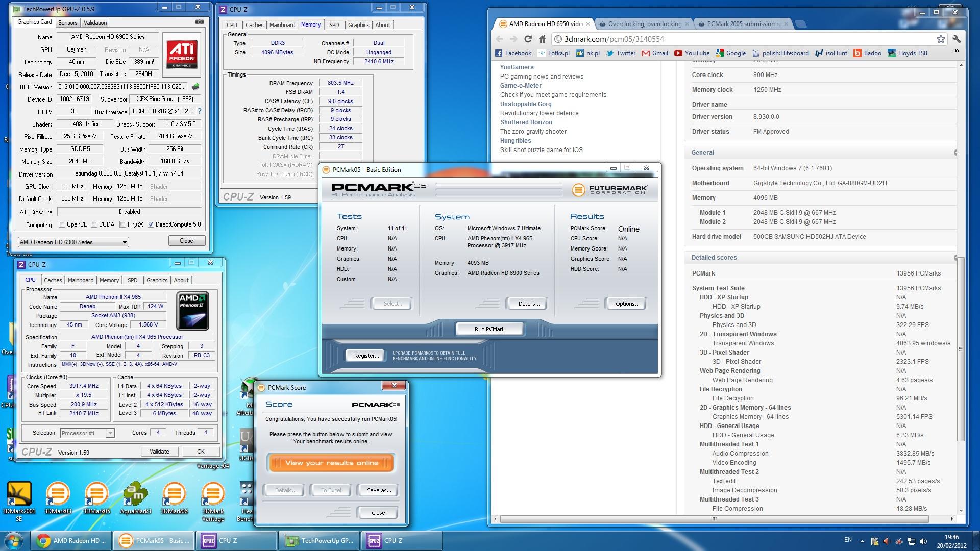Open SPD tab in CPU-Z memory window
The width and height of the screenshot is (980, 551).
tap(334, 25)
